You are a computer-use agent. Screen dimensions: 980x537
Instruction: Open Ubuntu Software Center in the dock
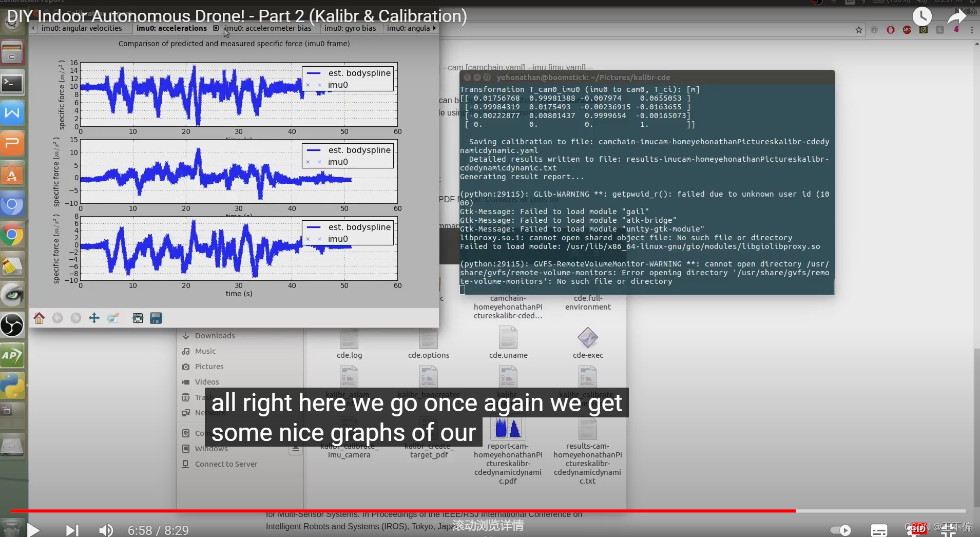coord(12,174)
